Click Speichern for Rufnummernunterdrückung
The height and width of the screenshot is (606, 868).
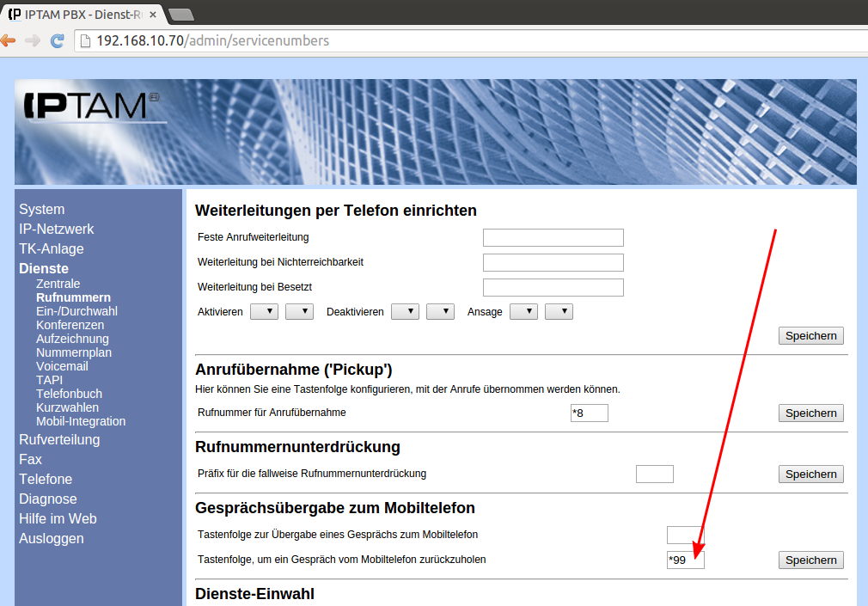pyautogui.click(x=810, y=474)
